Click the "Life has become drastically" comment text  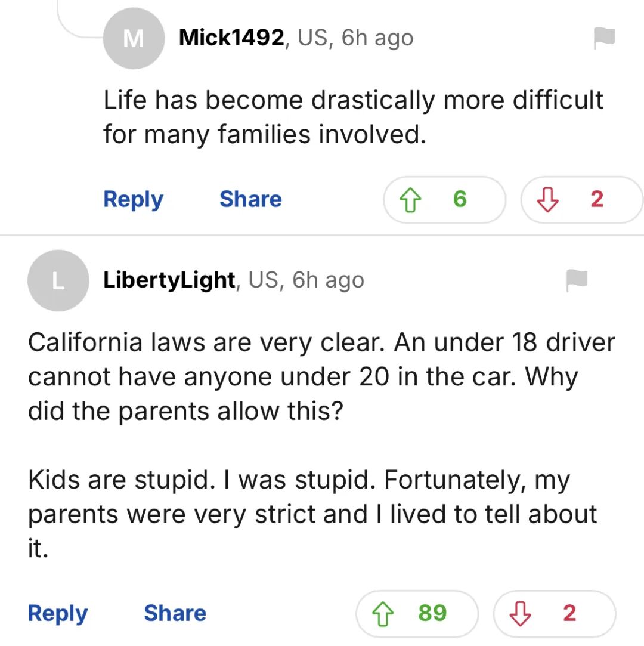pos(353,117)
